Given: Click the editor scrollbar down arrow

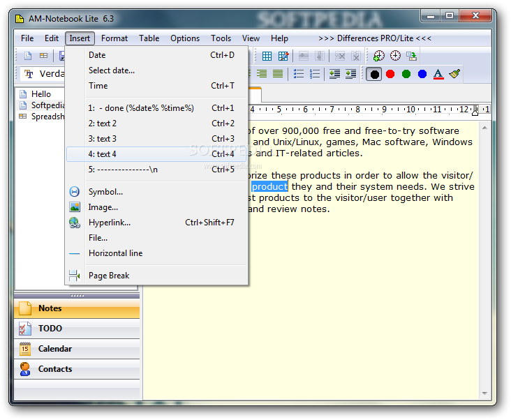Looking at the screenshot, I should (x=484, y=393).
